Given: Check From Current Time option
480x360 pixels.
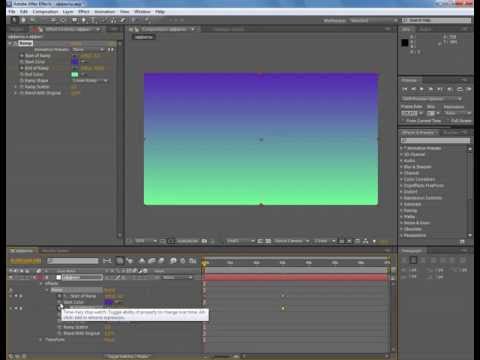Looking at the screenshot, I should click(x=403, y=121).
